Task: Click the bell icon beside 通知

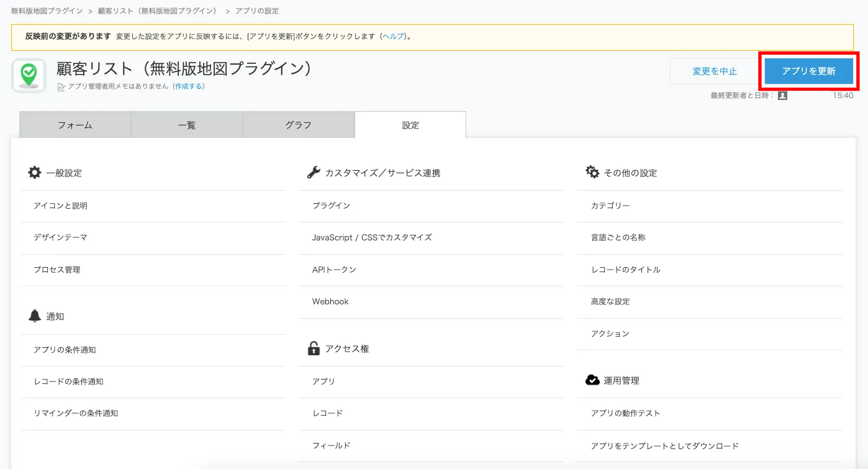Action: tap(35, 316)
